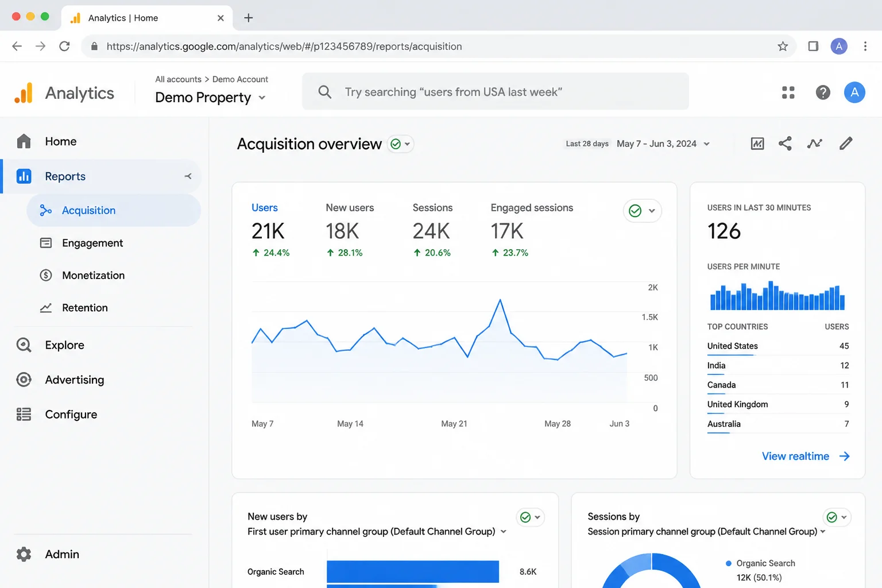
Task: Select the Australia country row
Action: (x=778, y=424)
